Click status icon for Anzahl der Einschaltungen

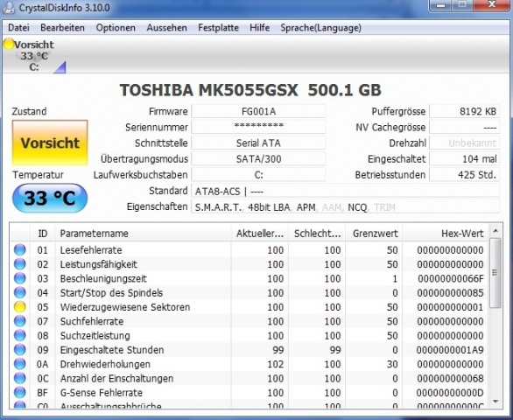[x=19, y=378]
